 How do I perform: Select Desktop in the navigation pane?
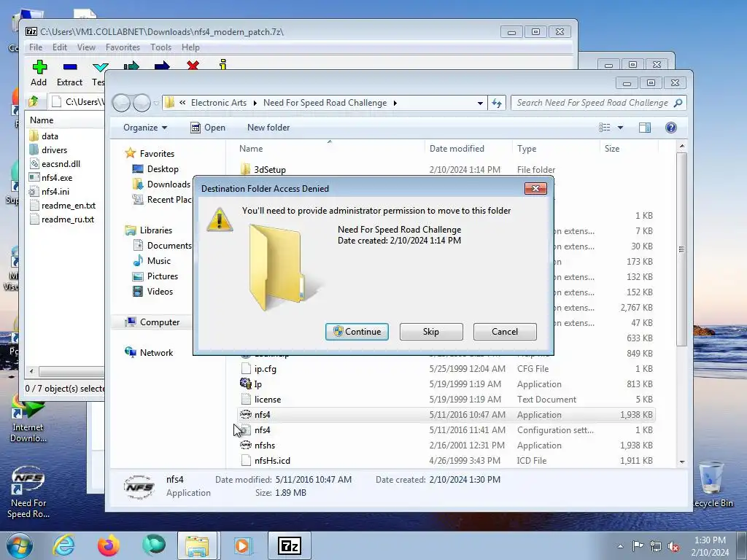[163, 168]
